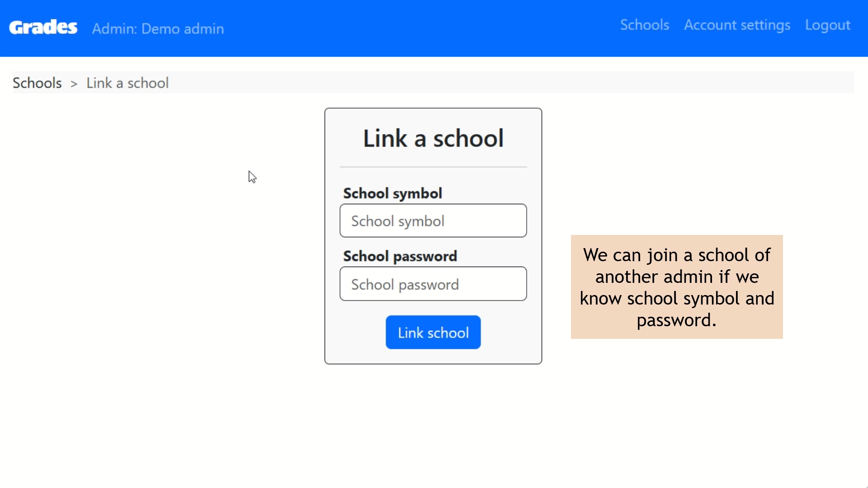Click the School symbol input field icon
Screen dimensions: 868x488
434,221
